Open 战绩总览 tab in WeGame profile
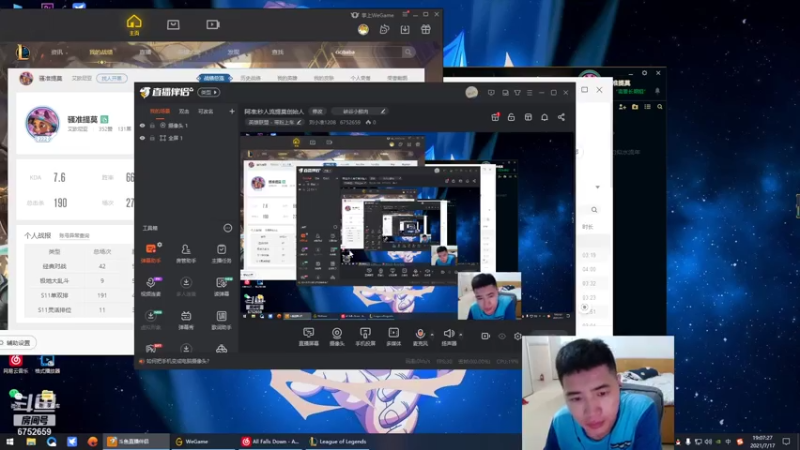 pos(214,78)
